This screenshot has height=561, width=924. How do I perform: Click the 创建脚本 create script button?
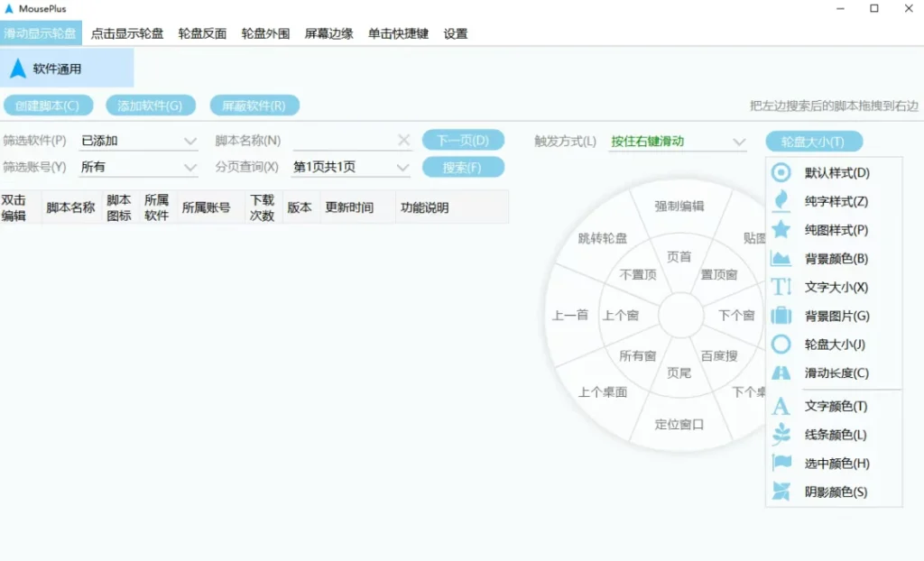pyautogui.click(x=50, y=105)
